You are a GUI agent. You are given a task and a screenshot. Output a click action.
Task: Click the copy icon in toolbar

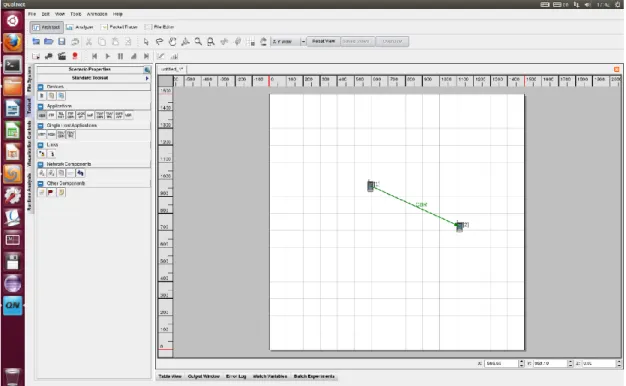[x=102, y=42]
